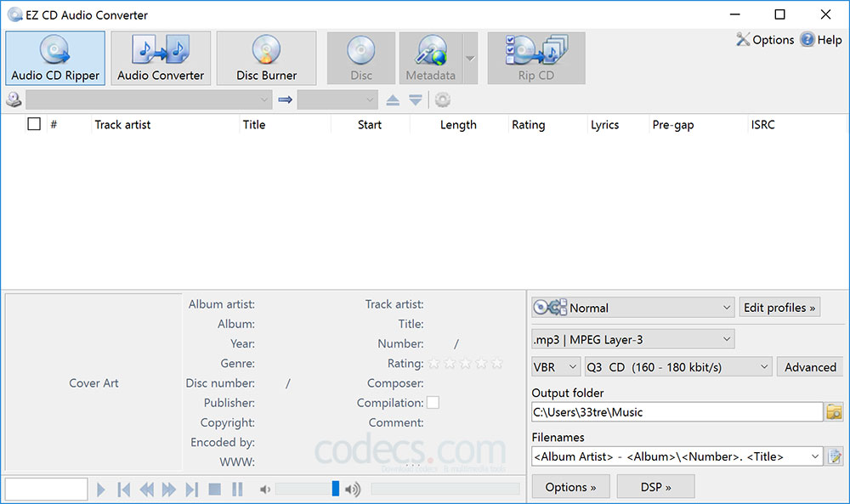Sort by the Title column header

[253, 125]
